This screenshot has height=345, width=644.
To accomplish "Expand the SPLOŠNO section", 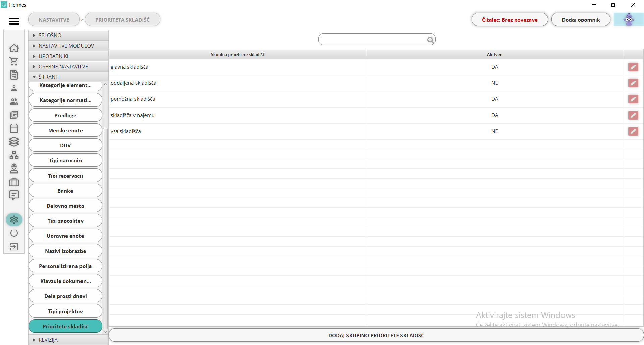I will 68,35.
